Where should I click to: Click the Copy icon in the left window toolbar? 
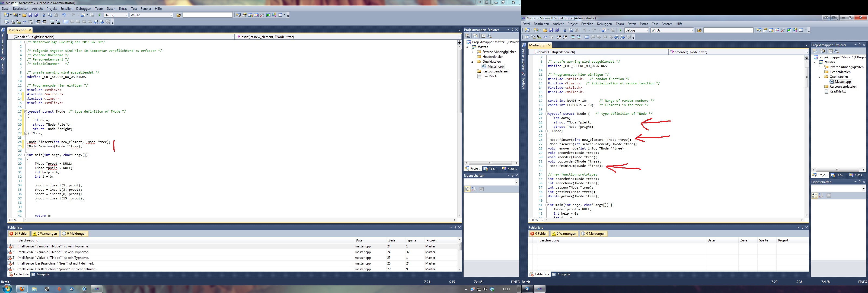coord(50,15)
